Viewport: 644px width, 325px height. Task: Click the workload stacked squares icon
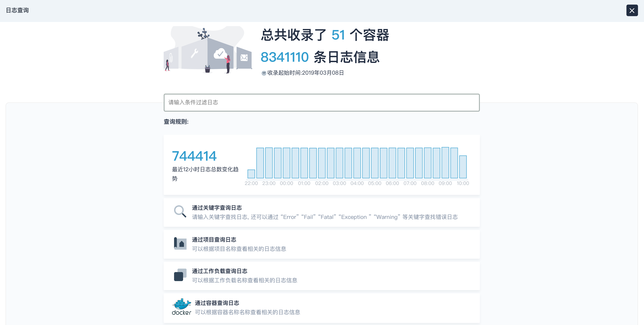click(180, 275)
